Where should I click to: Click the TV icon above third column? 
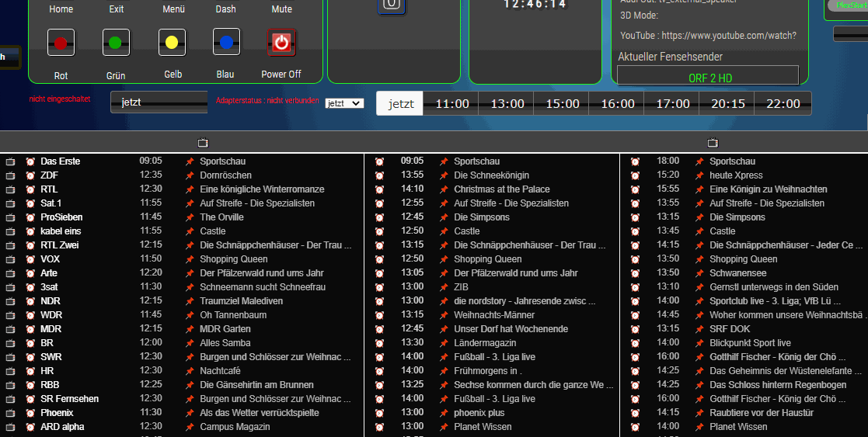tap(713, 143)
